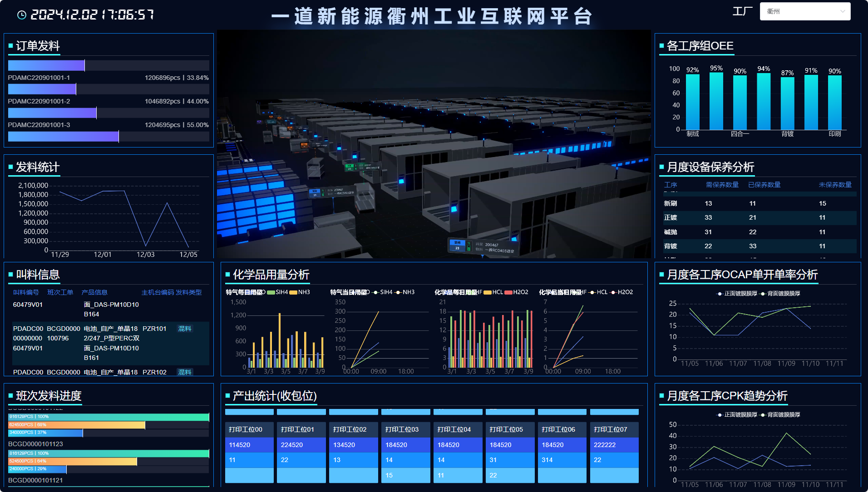
Task: Toggle HCL legend in 化学品当日用量 line chart
Action: click(598, 292)
